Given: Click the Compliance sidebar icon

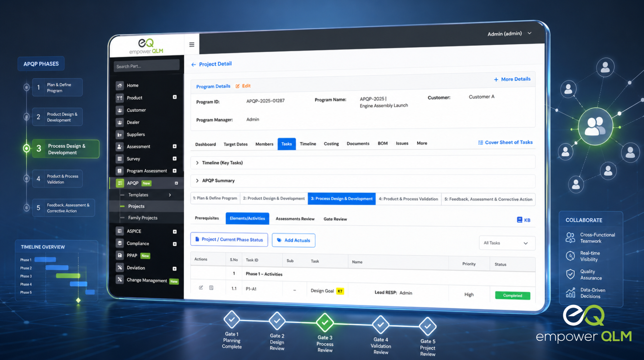Looking at the screenshot, I should click(x=120, y=243).
